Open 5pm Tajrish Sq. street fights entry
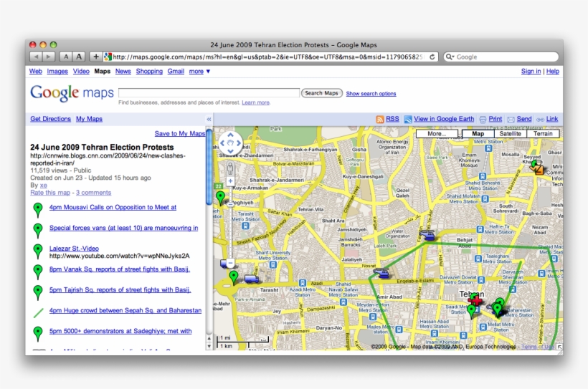588x389 pixels. (x=120, y=289)
